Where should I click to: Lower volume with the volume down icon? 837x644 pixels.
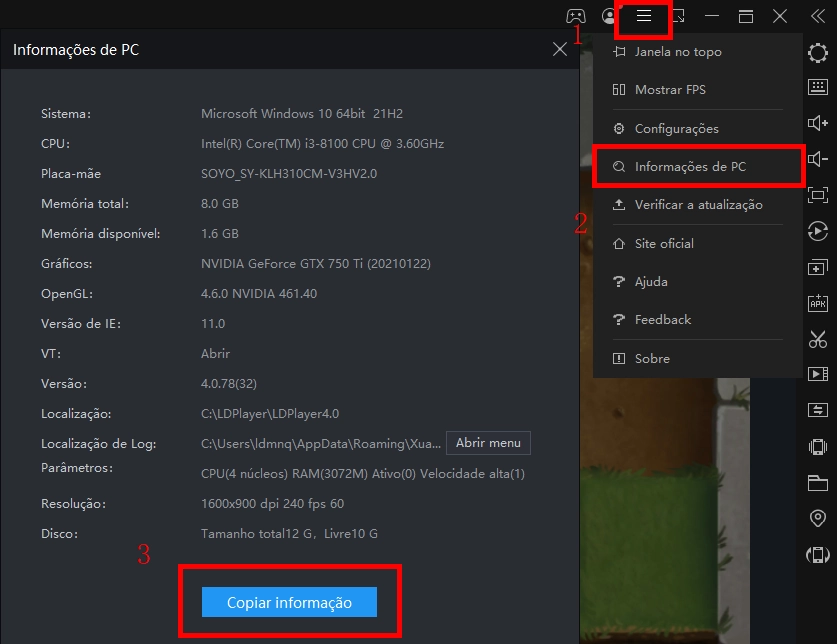coord(818,159)
